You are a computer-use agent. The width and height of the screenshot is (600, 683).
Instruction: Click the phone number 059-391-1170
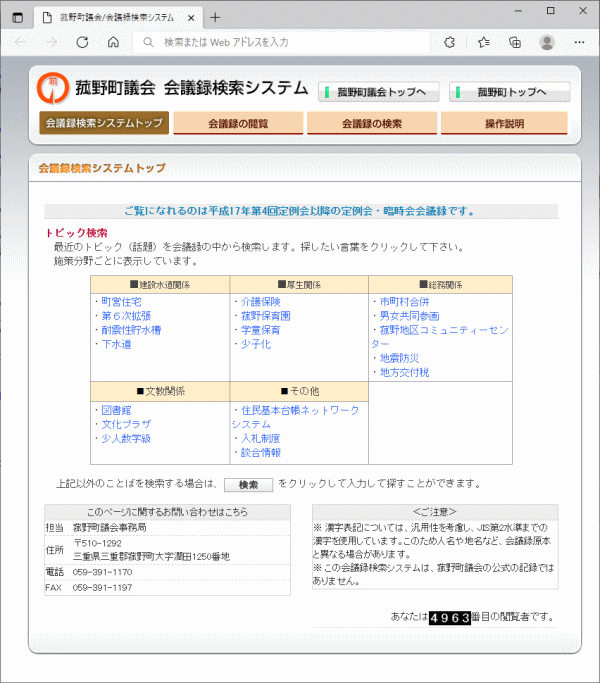[x=102, y=572]
